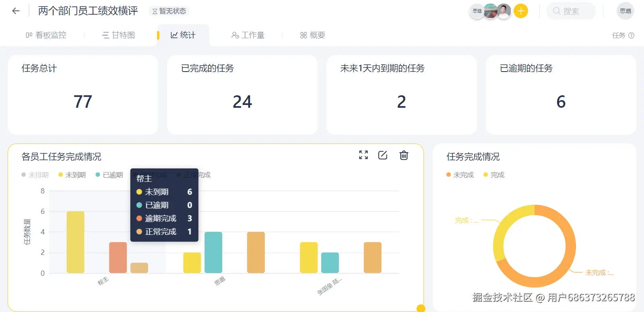644x312 pixels.
Task: Open the 概要 tab
Action: 313,35
